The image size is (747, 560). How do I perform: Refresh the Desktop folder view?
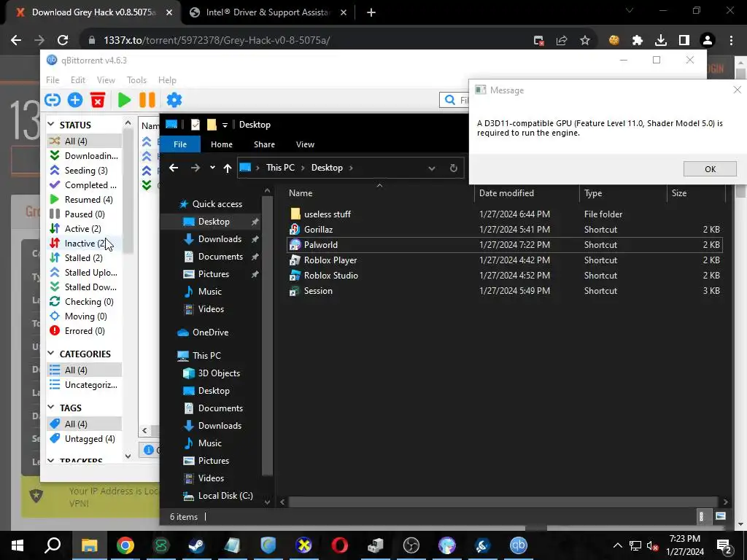tap(454, 168)
